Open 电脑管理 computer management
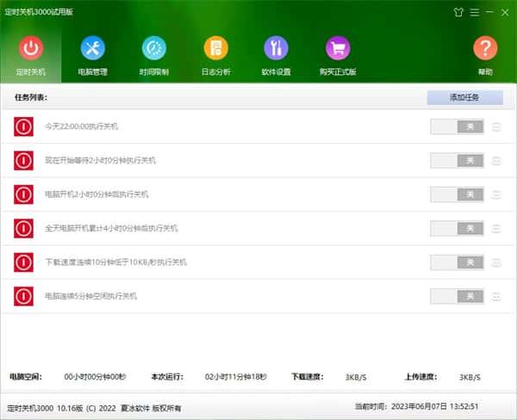Viewport: 517px width, 420px height. pos(92,54)
